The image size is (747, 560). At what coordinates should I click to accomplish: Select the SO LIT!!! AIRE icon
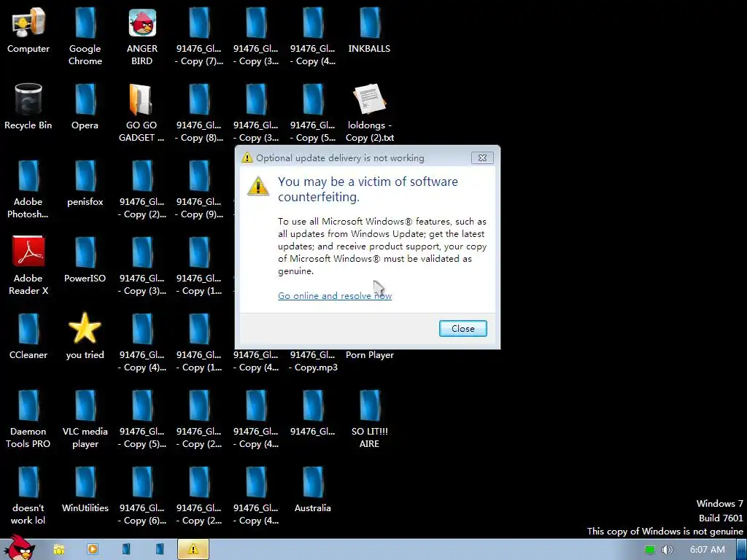369,419
